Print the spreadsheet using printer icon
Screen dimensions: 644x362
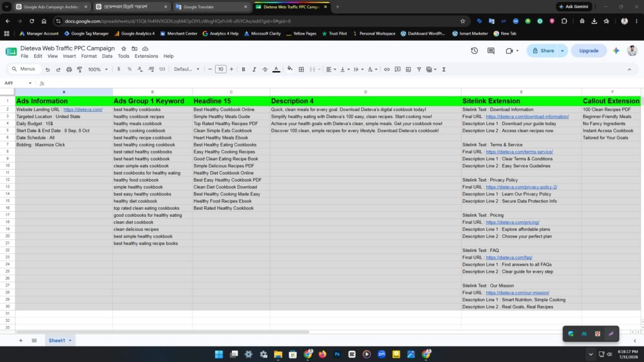(69, 69)
